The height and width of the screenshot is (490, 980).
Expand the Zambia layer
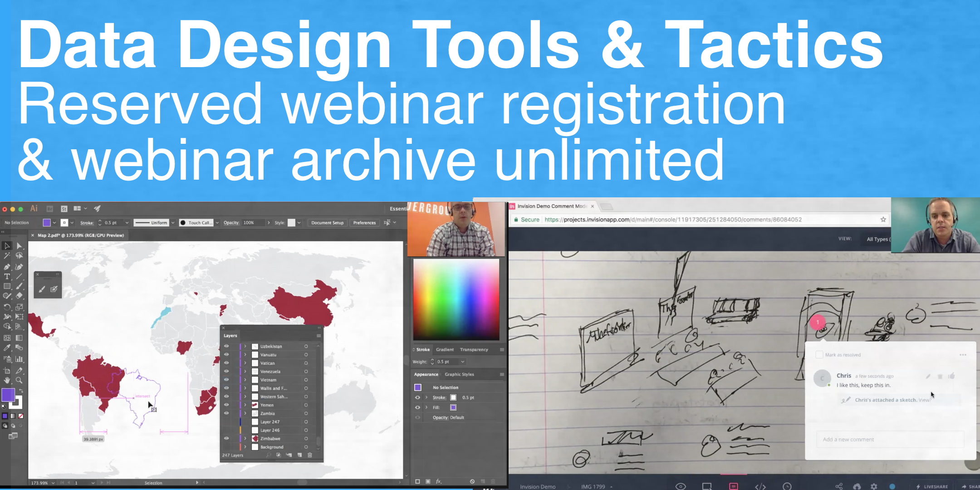(x=245, y=413)
